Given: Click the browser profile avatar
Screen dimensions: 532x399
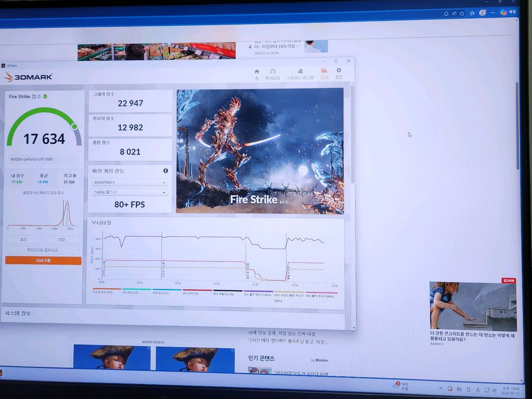Looking at the screenshot, I should tap(483, 13).
